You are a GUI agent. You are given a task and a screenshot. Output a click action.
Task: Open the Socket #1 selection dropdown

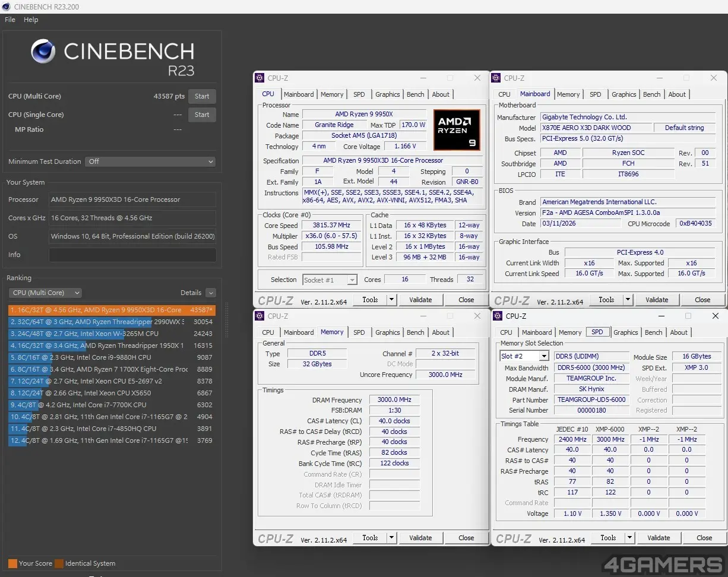tap(330, 280)
